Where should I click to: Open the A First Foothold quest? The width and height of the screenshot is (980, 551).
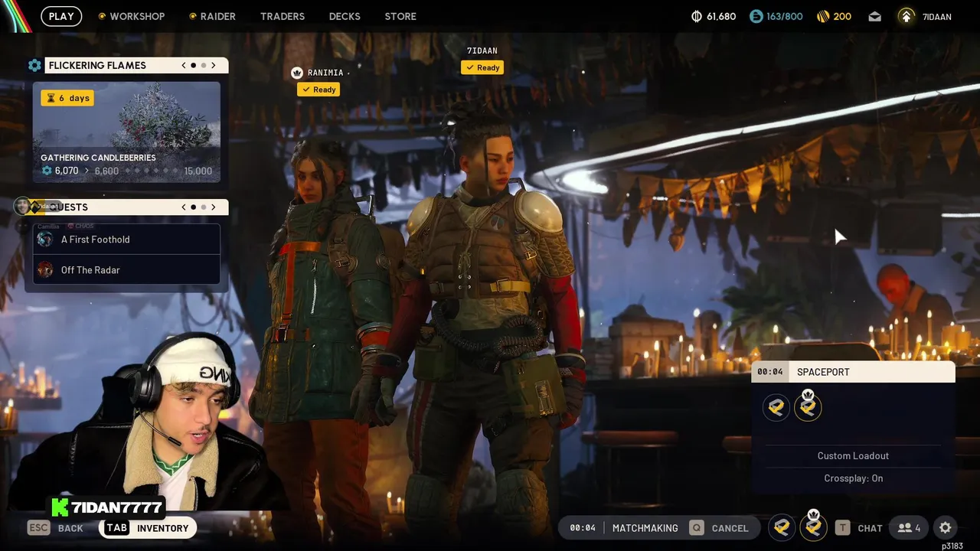(x=126, y=240)
